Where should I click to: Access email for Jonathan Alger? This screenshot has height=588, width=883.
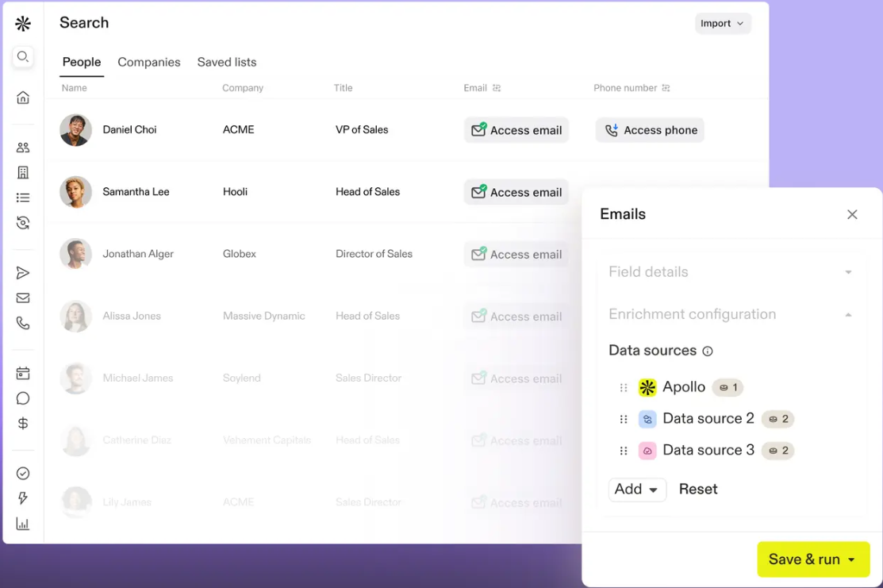point(516,254)
